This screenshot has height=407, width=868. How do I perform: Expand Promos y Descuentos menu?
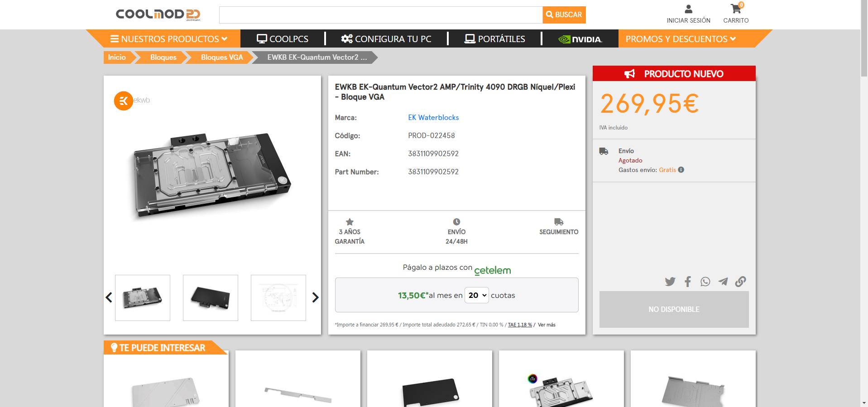click(681, 39)
